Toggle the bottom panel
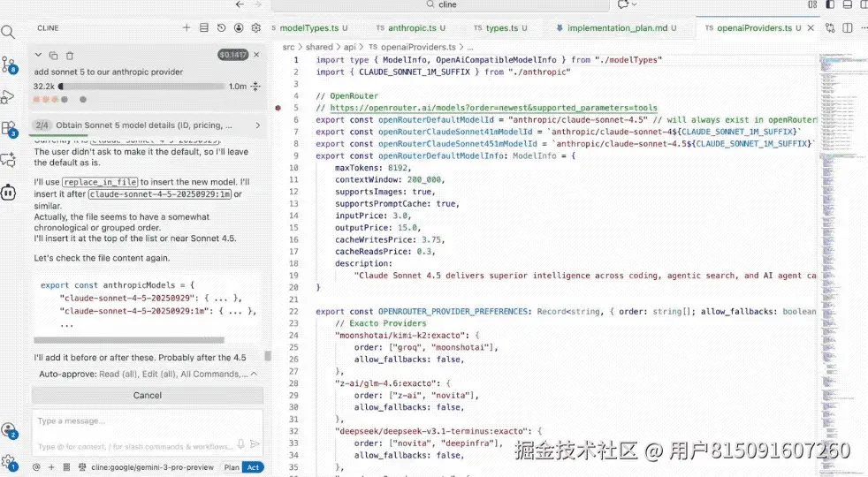The height and width of the screenshot is (477, 868). [x=847, y=4]
